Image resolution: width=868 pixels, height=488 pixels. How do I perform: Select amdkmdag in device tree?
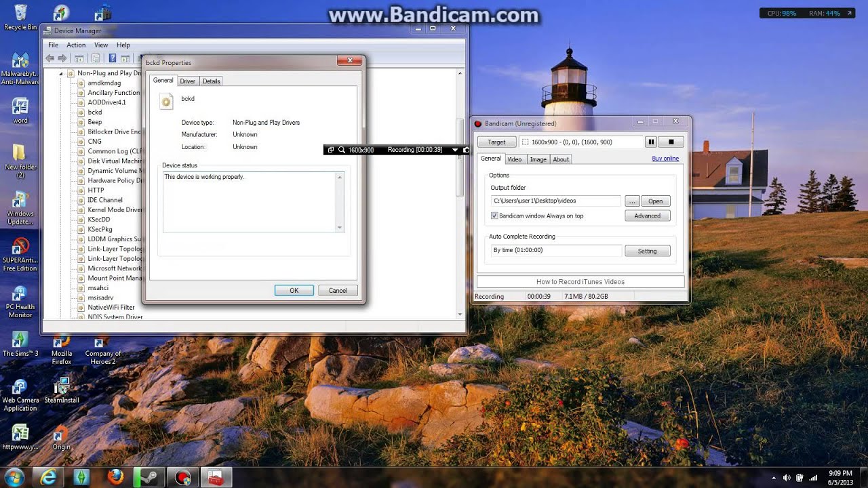(x=104, y=83)
